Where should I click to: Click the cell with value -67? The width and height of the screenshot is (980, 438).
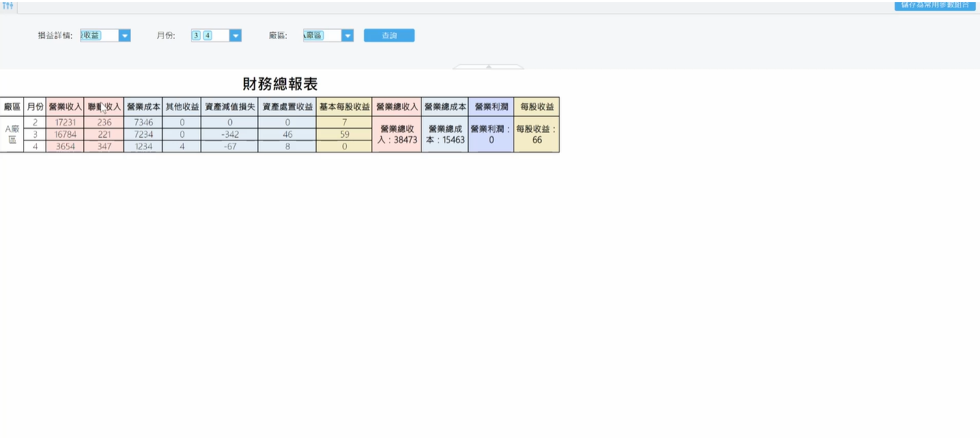tap(229, 146)
